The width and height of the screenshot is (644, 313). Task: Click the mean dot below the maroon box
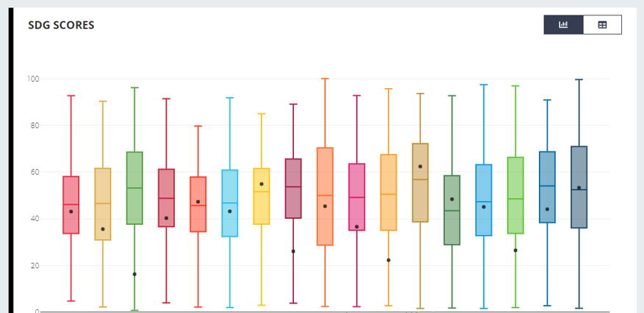pyautogui.click(x=293, y=251)
